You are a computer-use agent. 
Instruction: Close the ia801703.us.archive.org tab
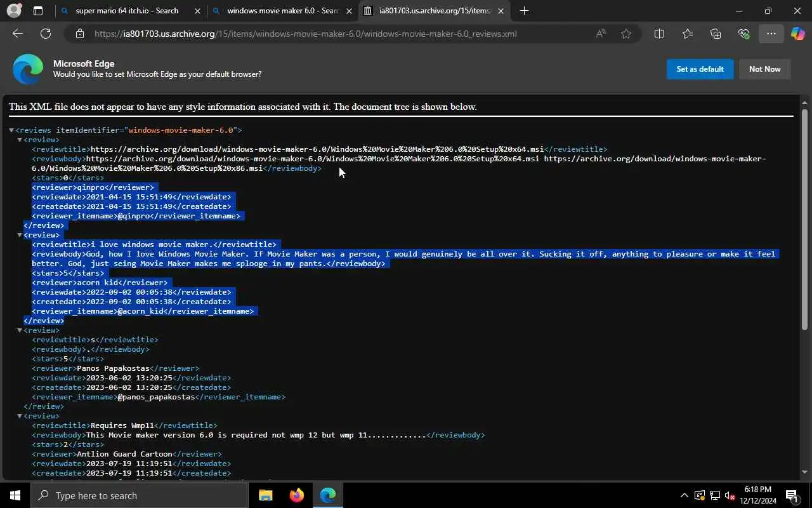pos(501,11)
